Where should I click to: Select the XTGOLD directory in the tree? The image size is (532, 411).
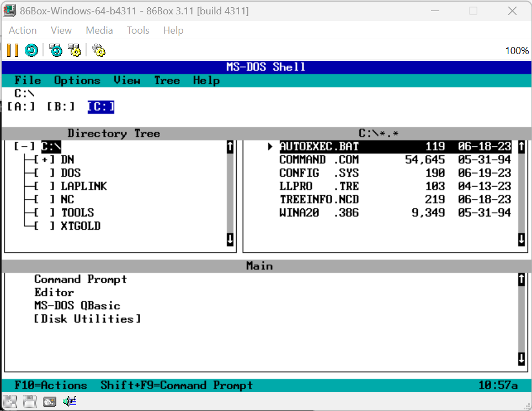(78, 226)
